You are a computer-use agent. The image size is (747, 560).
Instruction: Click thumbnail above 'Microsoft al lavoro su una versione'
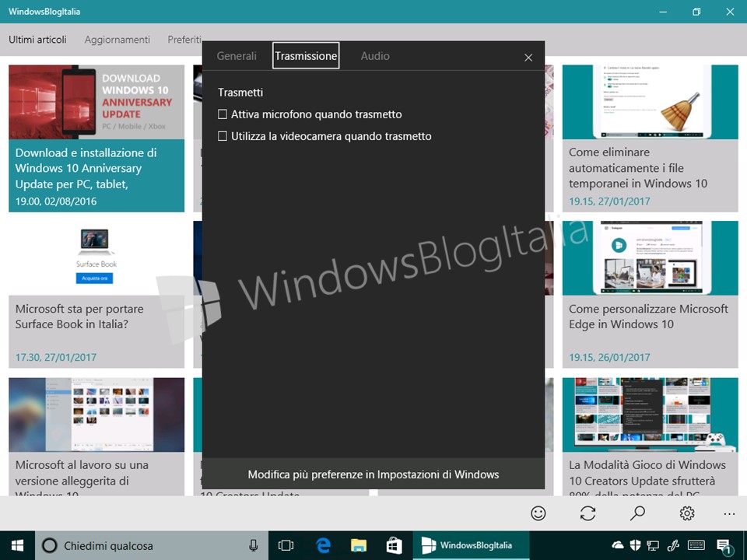96,415
